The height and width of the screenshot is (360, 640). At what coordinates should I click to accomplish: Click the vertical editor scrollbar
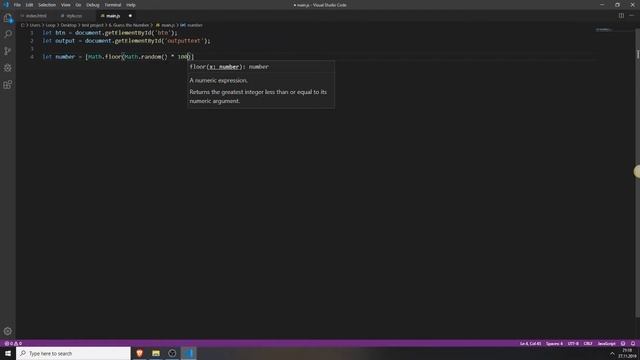coord(637,173)
